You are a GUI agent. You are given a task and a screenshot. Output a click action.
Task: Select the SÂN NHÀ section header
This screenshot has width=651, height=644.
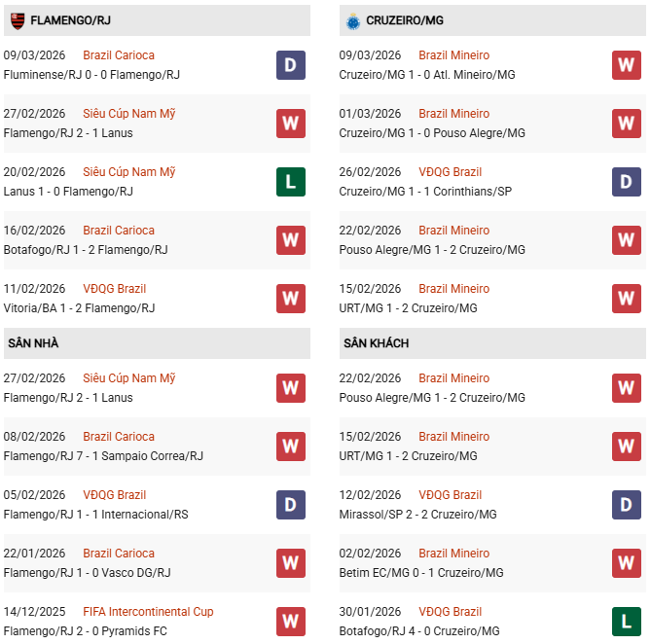36,343
